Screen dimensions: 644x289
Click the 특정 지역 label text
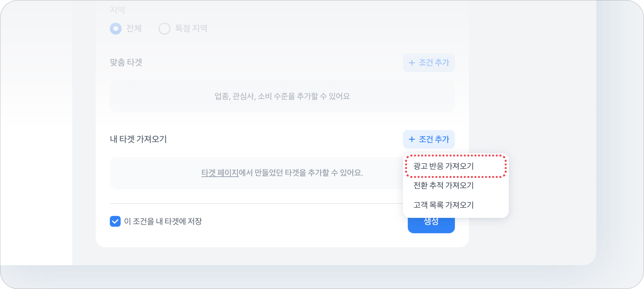click(191, 29)
